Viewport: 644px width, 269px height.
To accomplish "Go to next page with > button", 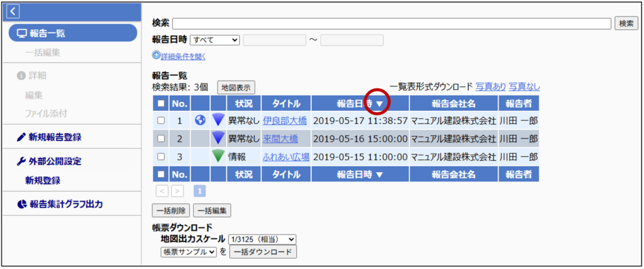I will click(177, 192).
